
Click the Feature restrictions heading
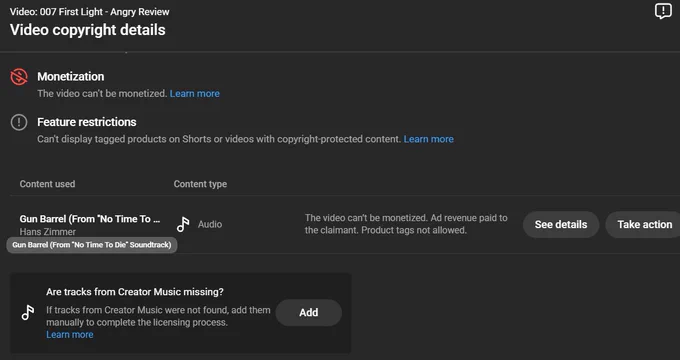(x=87, y=122)
